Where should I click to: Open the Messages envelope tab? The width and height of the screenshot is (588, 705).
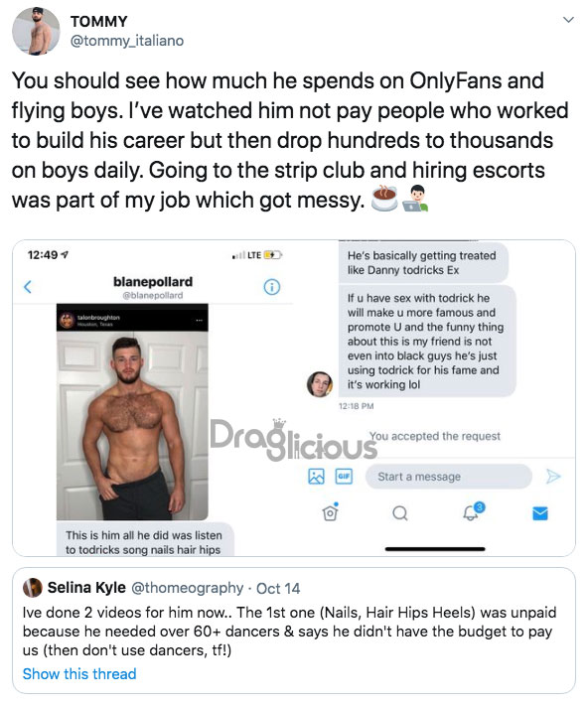(540, 513)
